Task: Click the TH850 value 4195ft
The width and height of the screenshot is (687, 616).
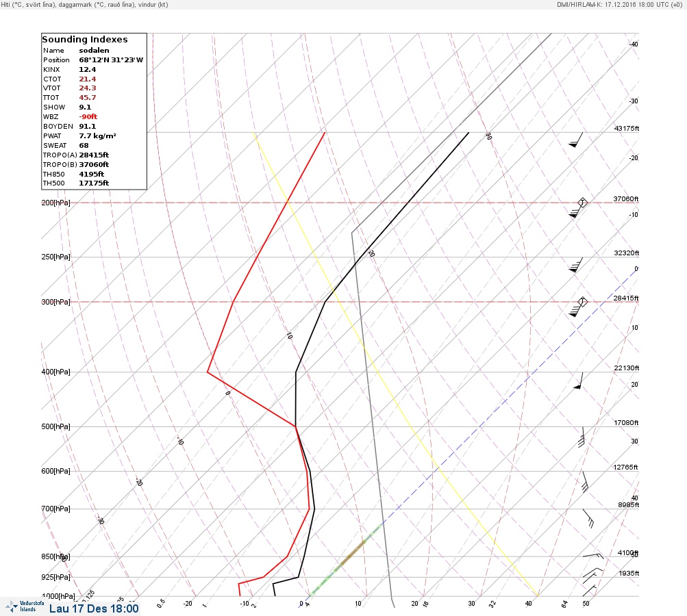Action: (x=92, y=175)
